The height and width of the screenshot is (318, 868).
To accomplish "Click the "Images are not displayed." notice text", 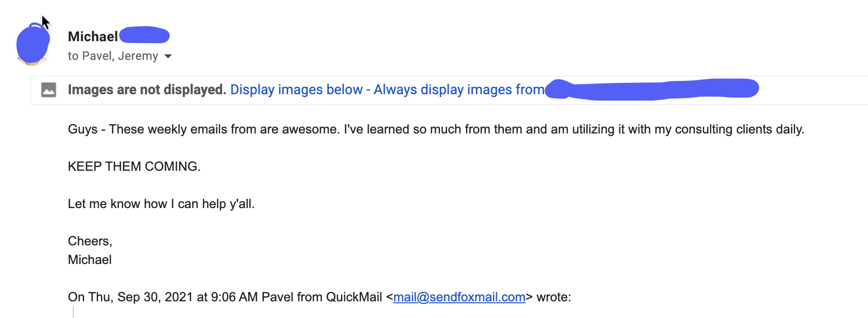I will [x=146, y=90].
